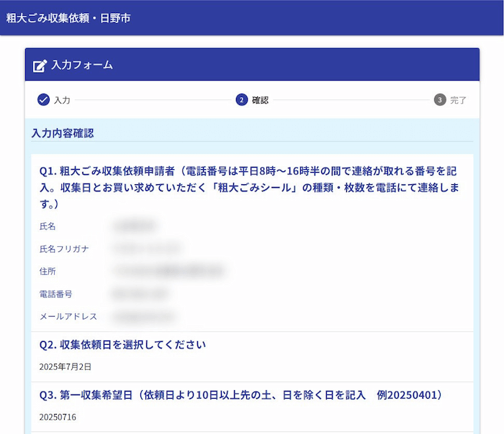Click the 20250716 answer value
This screenshot has height=434, width=504.
coord(58,417)
